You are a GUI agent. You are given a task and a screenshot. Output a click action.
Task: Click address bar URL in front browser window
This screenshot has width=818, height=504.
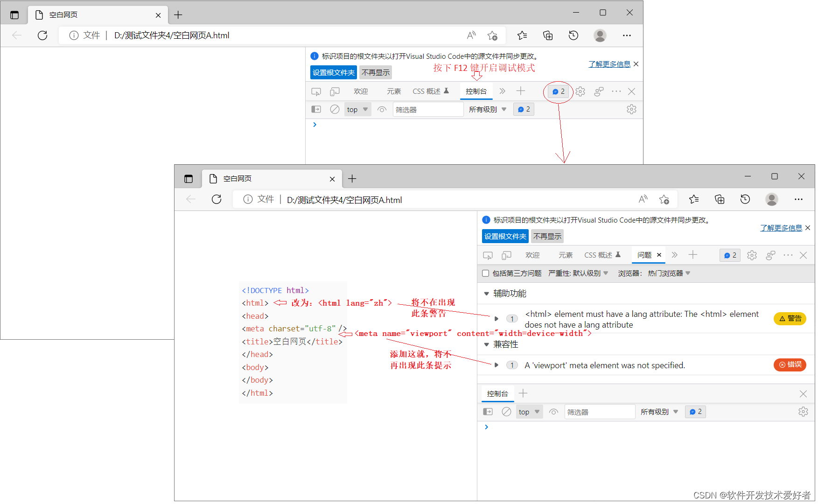[x=344, y=200]
